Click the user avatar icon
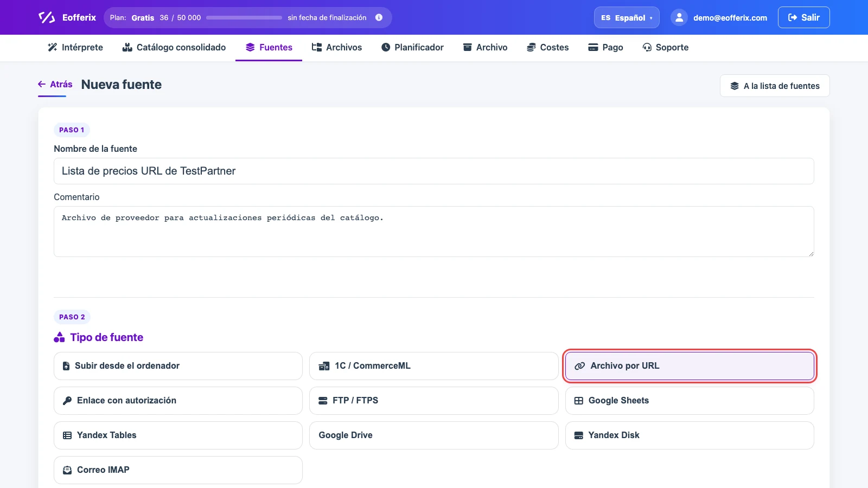868x488 pixels. [679, 17]
